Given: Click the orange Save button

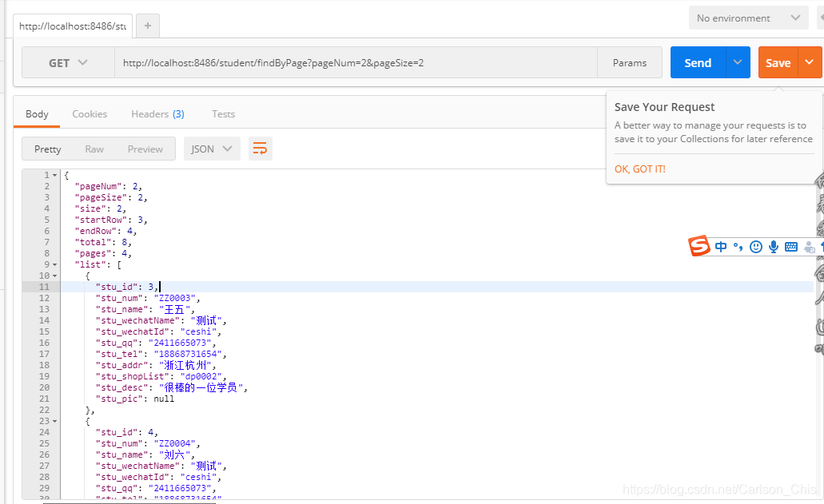Looking at the screenshot, I should click(778, 62).
